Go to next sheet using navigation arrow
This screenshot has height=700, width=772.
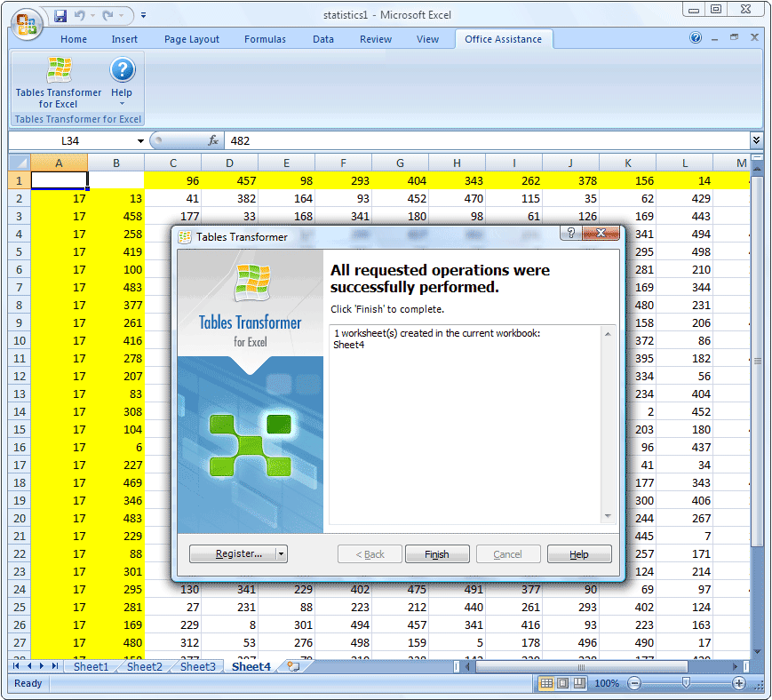pos(42,666)
